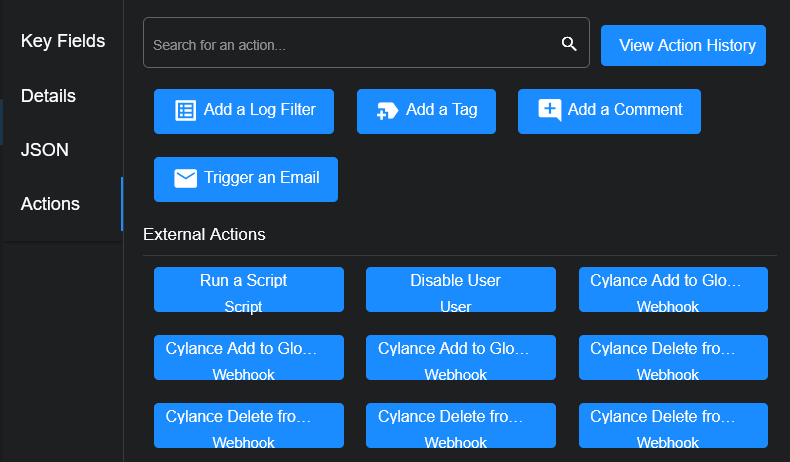The width and height of the screenshot is (790, 462).
Task: Click the comment bubble icon on Add a Comment
Action: 549,110
